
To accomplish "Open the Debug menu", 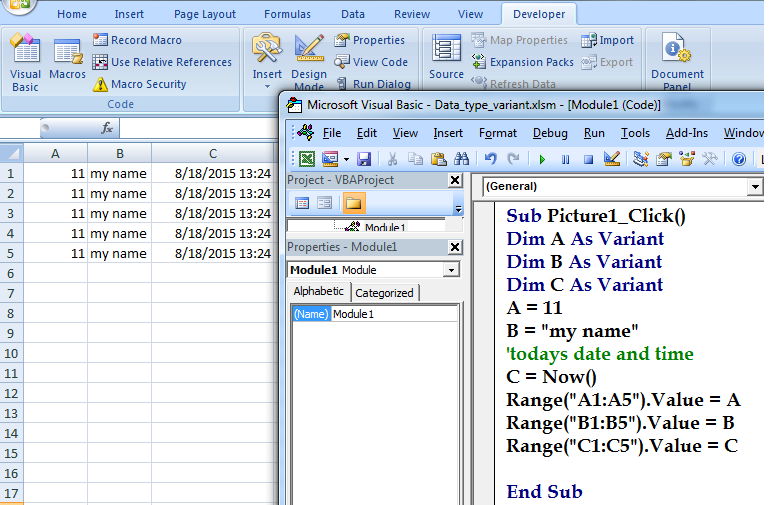I will tap(550, 133).
